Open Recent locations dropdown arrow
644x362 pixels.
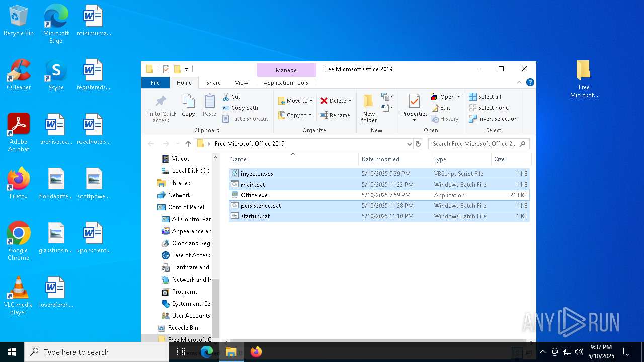tap(177, 144)
